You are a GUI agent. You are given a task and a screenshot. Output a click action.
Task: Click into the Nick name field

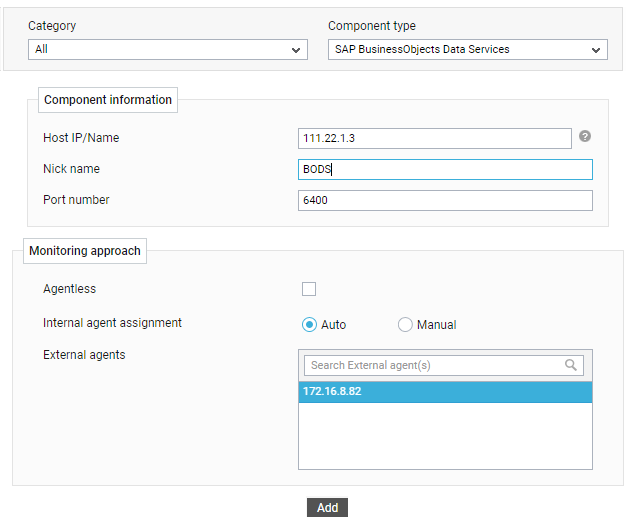point(445,169)
